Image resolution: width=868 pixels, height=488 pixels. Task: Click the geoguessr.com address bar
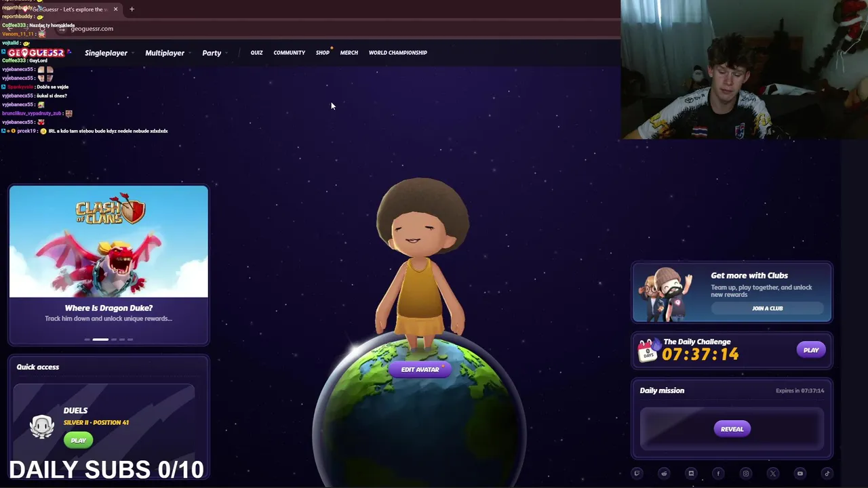tap(92, 28)
